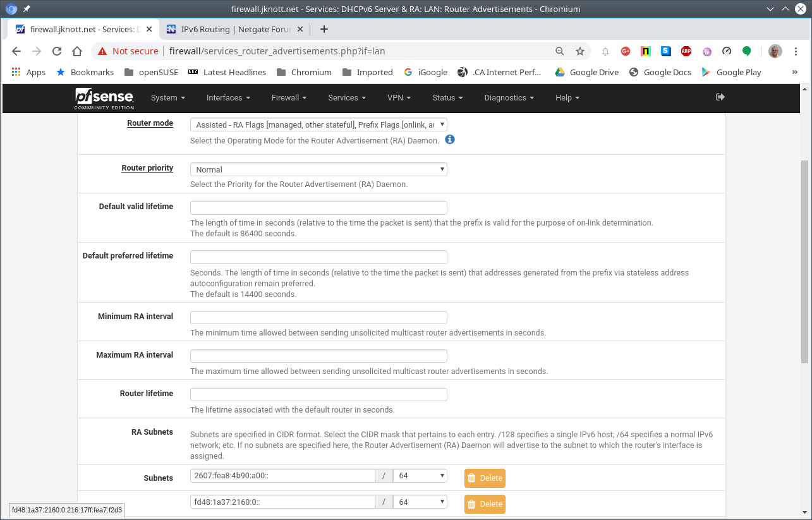The image size is (812, 520).
Task: Open the Google Play bookmark
Action: (x=732, y=72)
